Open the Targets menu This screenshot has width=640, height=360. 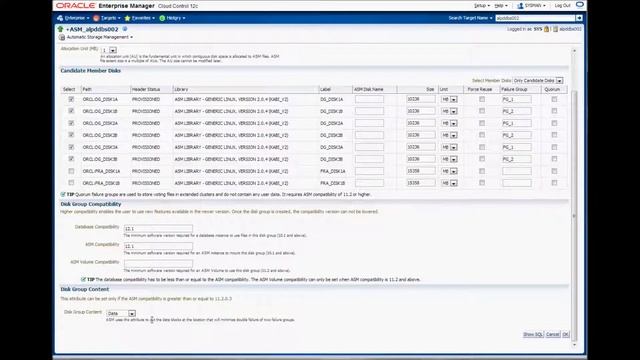point(110,18)
